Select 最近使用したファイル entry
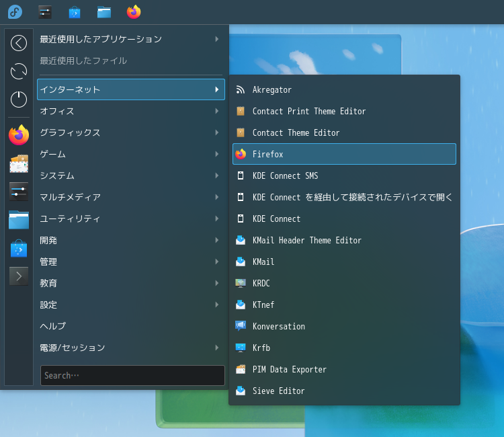 [131, 61]
